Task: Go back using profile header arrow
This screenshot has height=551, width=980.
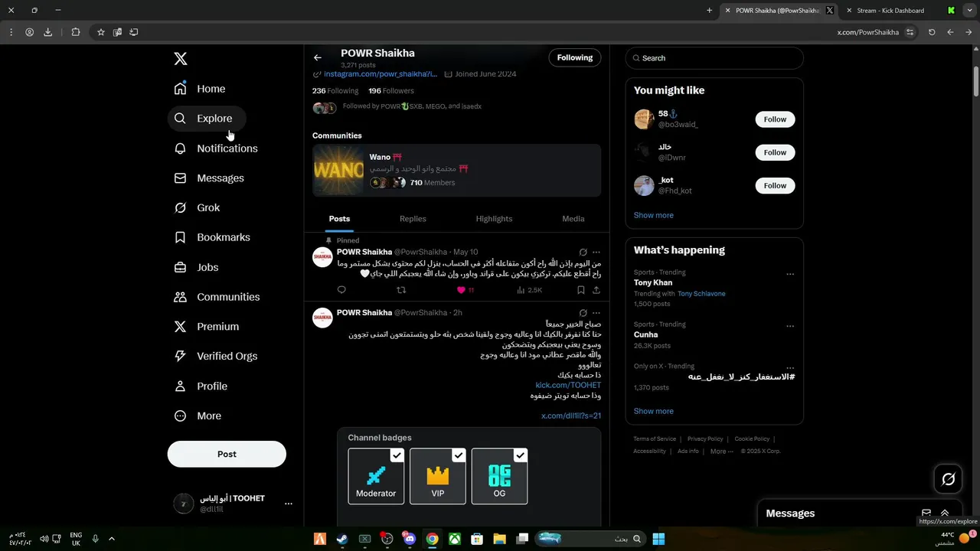Action: pos(318,57)
